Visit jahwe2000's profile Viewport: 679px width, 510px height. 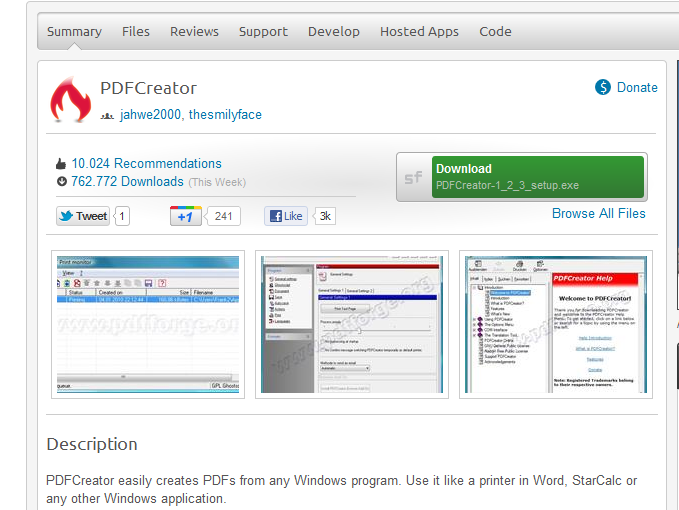click(x=150, y=114)
